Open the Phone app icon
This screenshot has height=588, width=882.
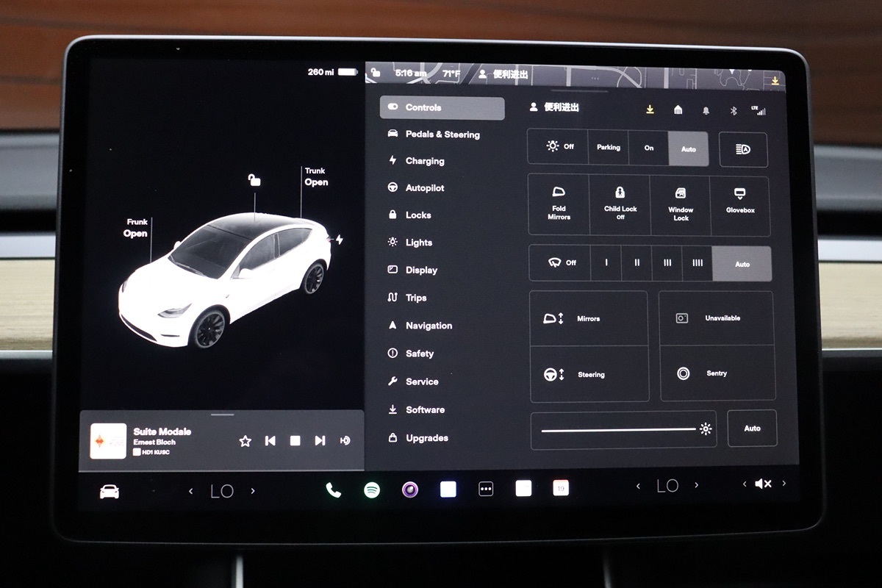coord(334,490)
